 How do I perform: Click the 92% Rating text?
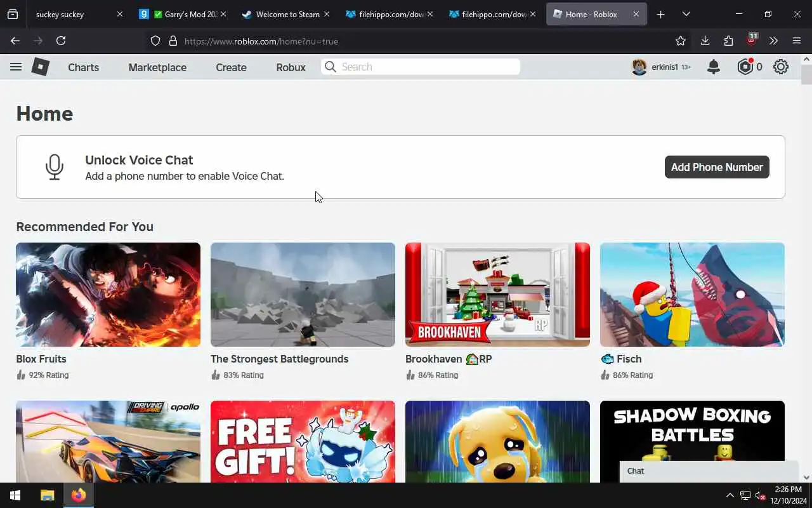[x=48, y=375]
